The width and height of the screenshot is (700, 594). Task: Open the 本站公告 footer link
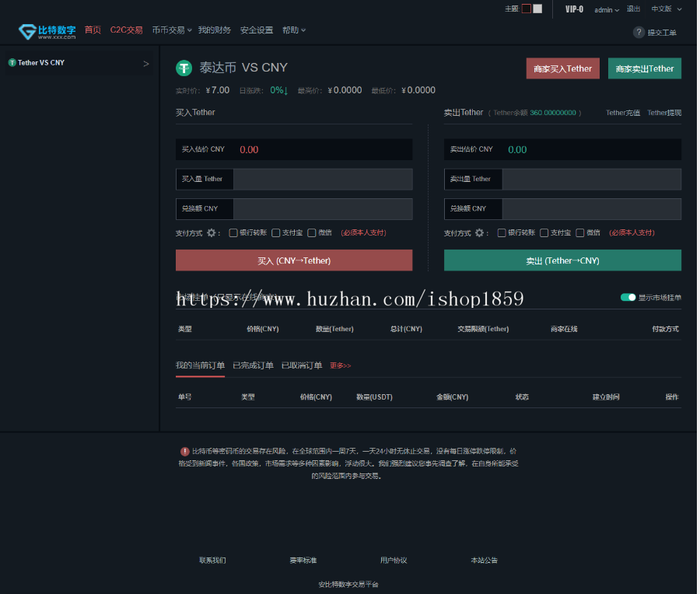point(485,560)
